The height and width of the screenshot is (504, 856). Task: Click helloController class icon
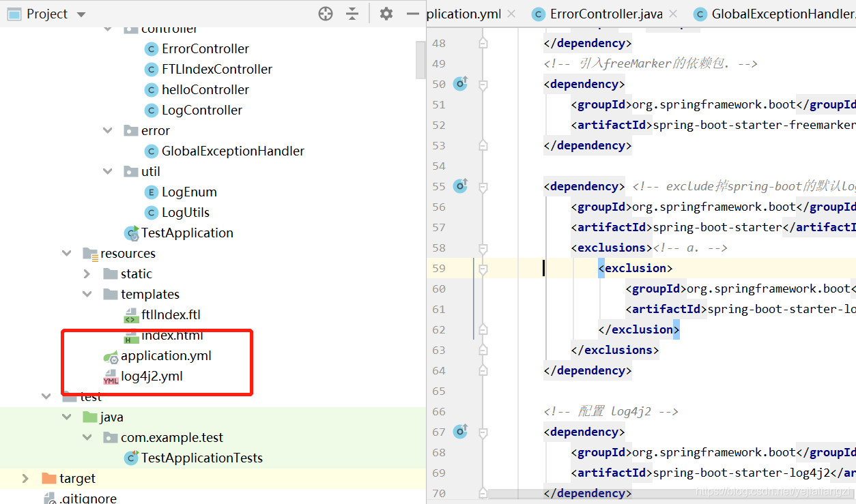tap(152, 90)
